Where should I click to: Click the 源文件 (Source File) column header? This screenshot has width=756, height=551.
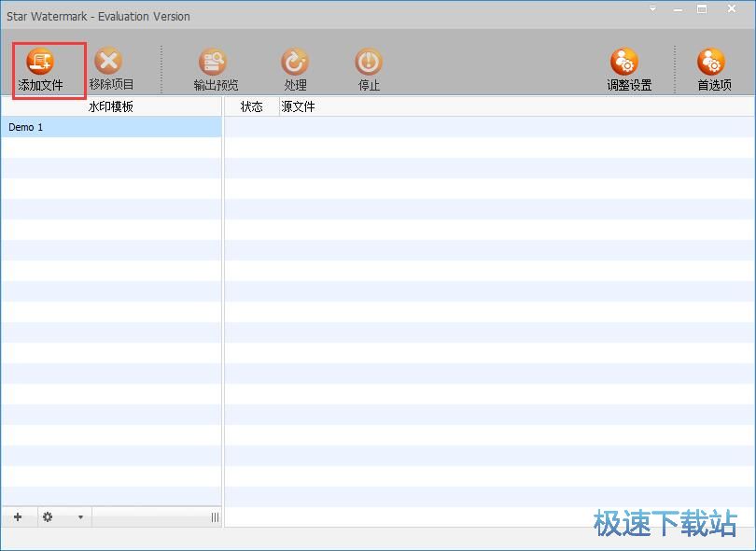pyautogui.click(x=299, y=106)
